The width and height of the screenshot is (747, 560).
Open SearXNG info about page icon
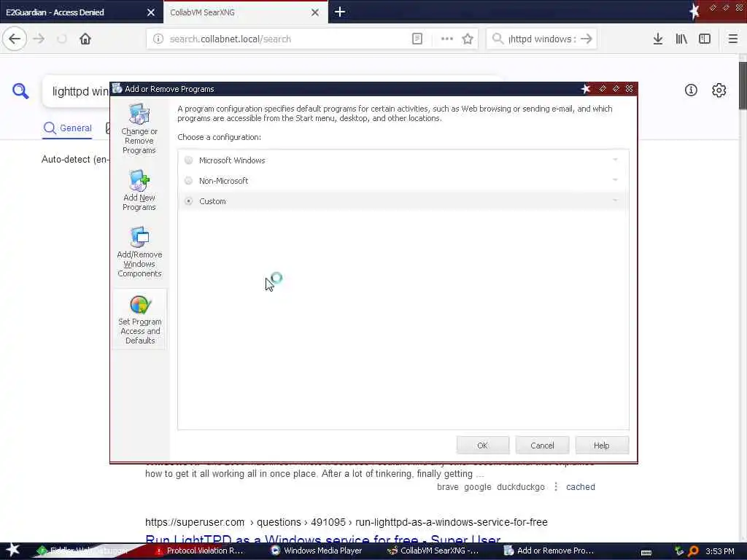point(691,90)
